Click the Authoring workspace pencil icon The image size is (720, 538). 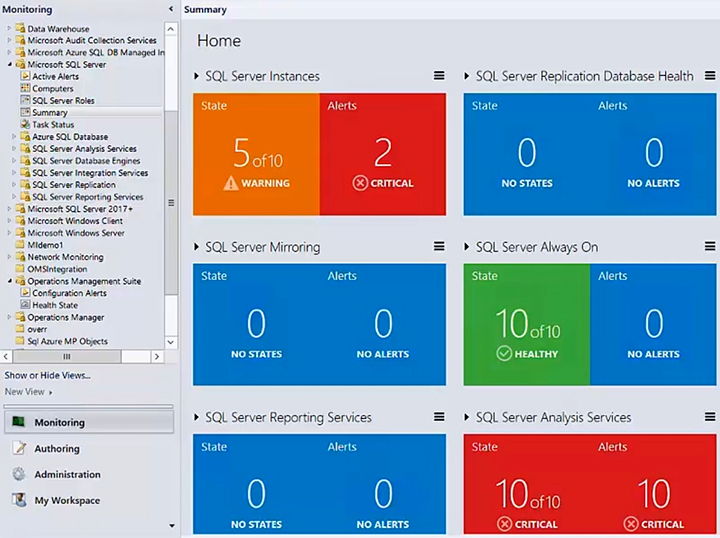pyautogui.click(x=19, y=448)
